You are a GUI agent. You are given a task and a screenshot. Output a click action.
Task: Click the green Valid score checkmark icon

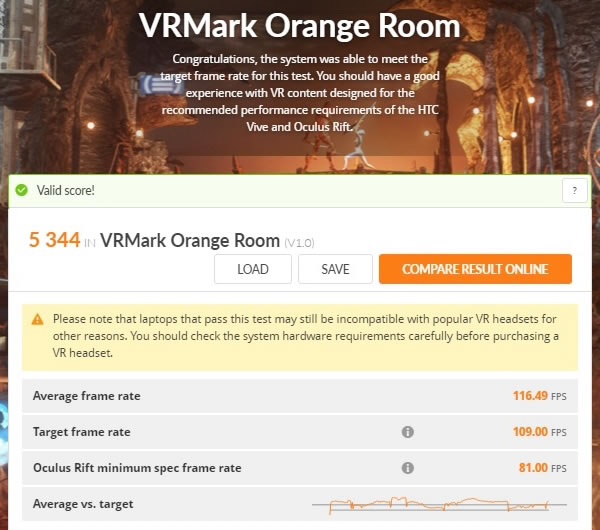pyautogui.click(x=21, y=190)
